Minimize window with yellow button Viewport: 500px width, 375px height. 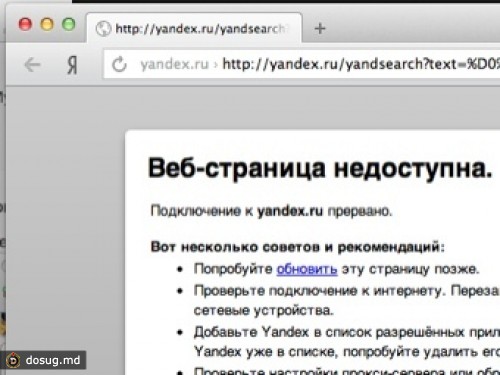pyautogui.click(x=47, y=24)
